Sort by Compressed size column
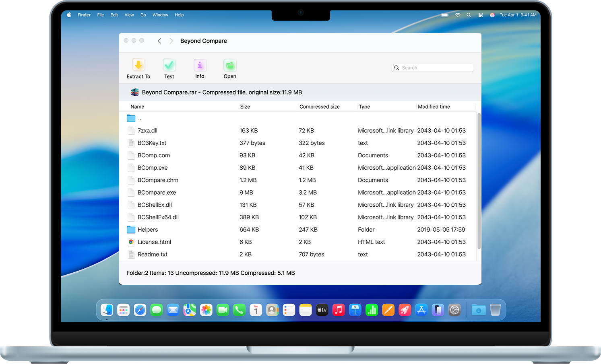 [319, 107]
